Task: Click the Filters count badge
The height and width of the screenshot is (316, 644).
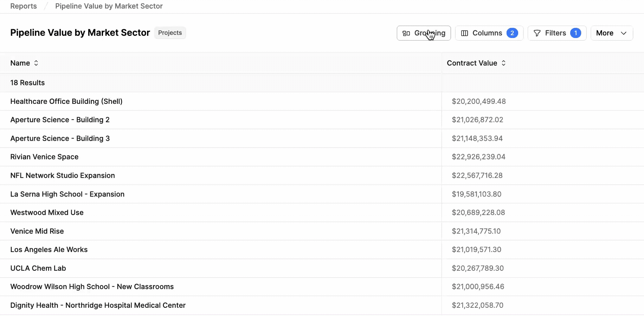Action: tap(576, 33)
